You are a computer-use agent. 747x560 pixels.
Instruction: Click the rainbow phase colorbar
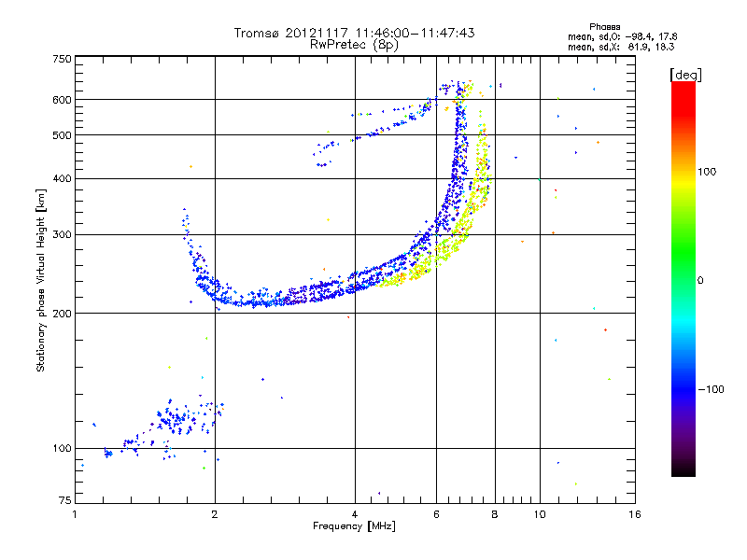(684, 278)
